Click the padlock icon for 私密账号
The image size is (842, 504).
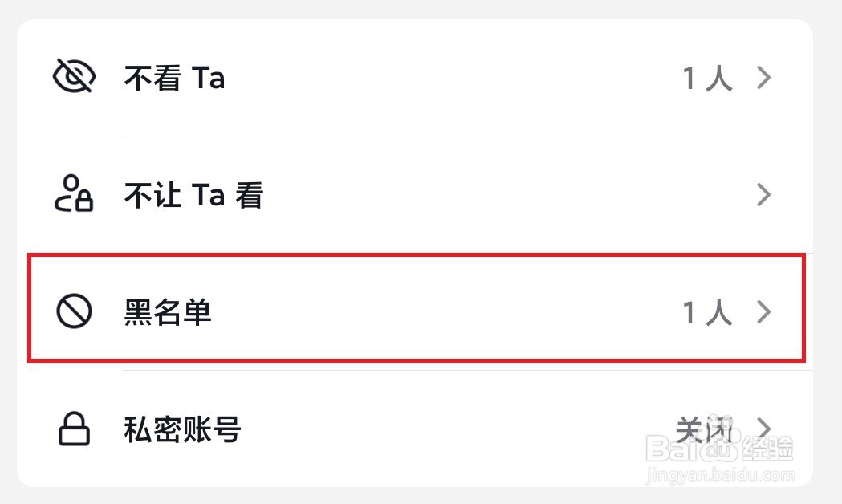click(x=74, y=429)
